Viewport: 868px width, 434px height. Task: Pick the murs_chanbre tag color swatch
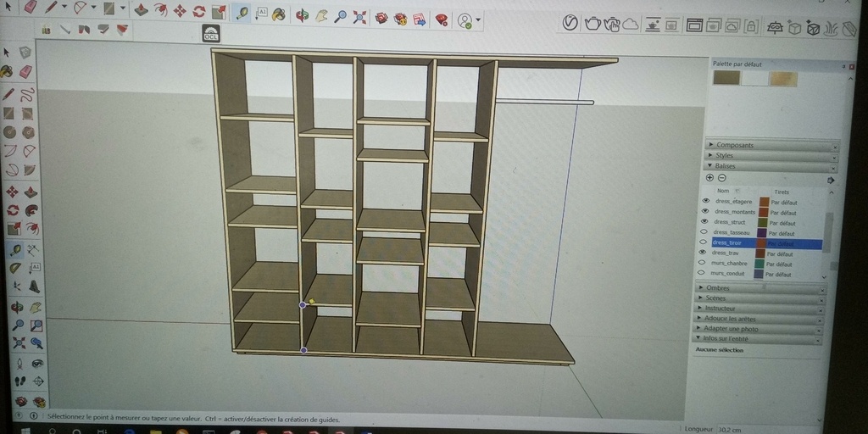[760, 264]
